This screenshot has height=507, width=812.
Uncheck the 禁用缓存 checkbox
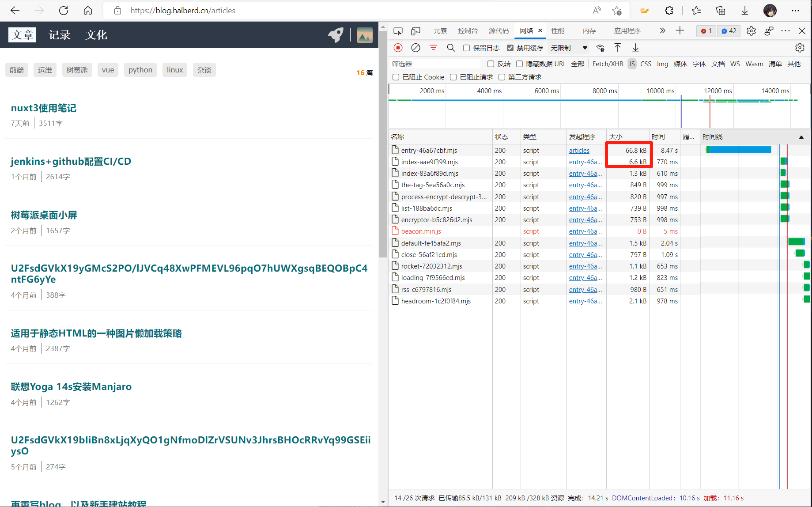click(x=510, y=48)
